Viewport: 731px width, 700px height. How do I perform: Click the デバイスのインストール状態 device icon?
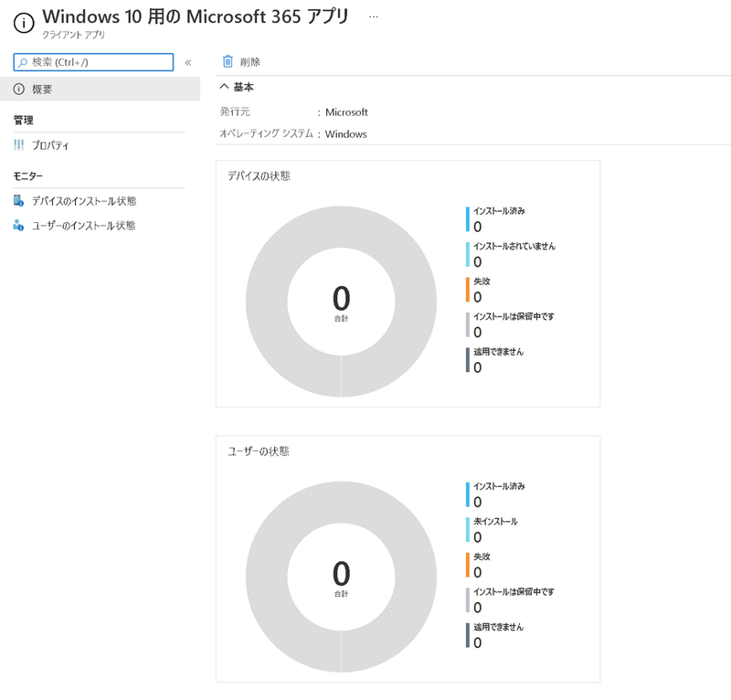[x=18, y=200]
